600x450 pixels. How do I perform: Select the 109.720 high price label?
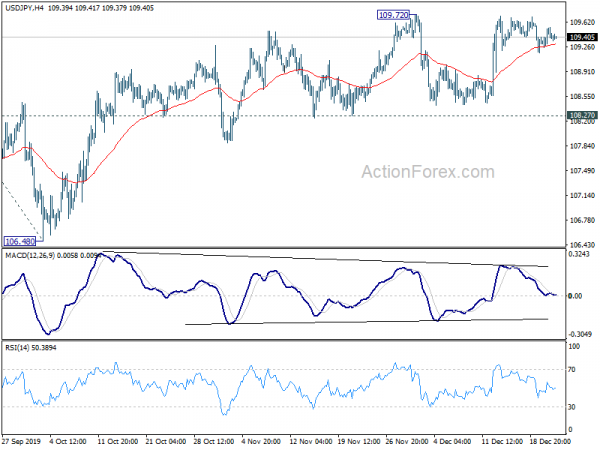393,15
